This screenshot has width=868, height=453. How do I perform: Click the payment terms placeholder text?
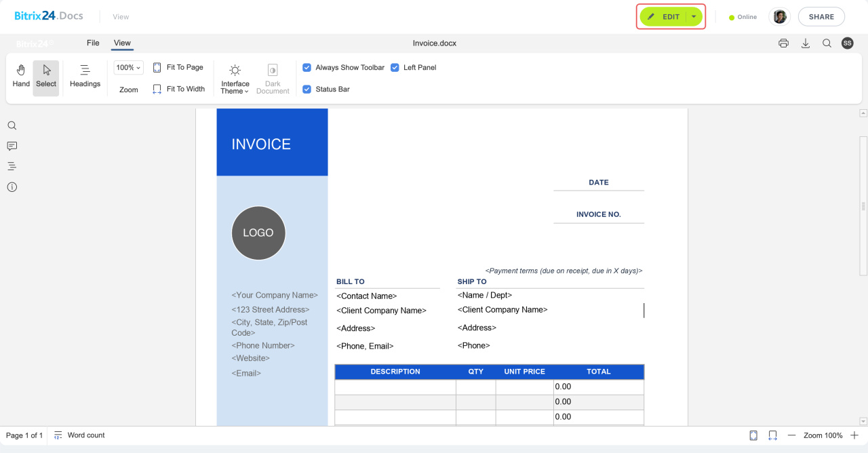pos(564,271)
